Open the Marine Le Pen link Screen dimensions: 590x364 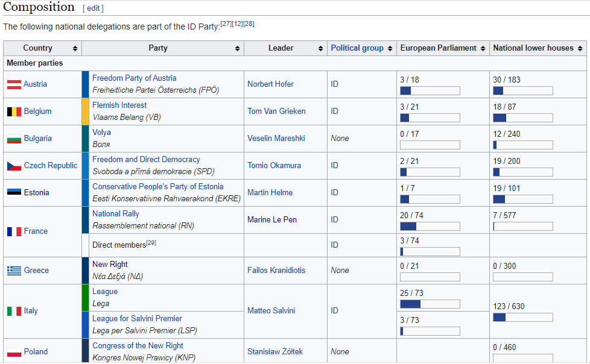271,219
